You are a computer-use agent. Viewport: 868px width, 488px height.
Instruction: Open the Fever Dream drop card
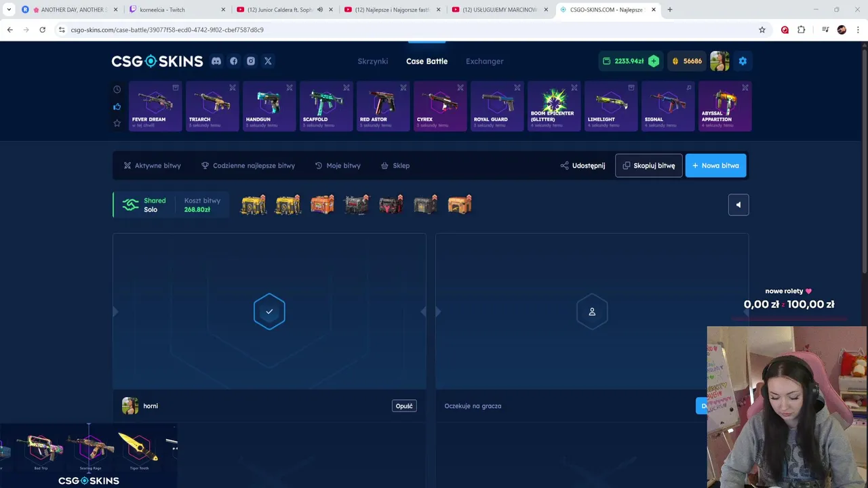(x=155, y=106)
